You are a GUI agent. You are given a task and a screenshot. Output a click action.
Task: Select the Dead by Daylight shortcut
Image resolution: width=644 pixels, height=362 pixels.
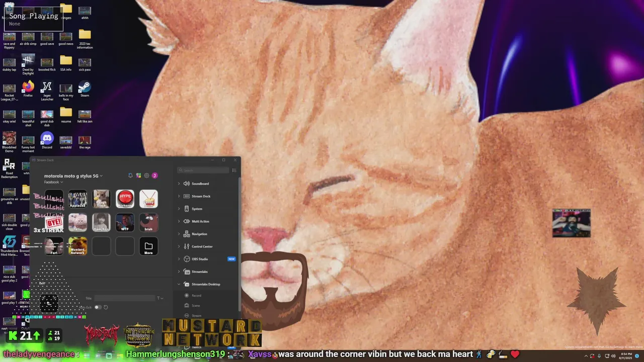[28, 65]
